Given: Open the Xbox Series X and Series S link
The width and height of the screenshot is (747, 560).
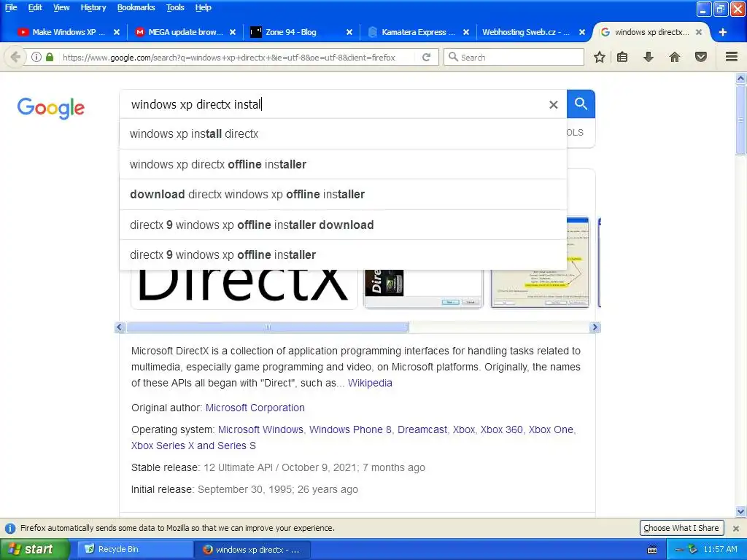Looking at the screenshot, I should tap(193, 446).
